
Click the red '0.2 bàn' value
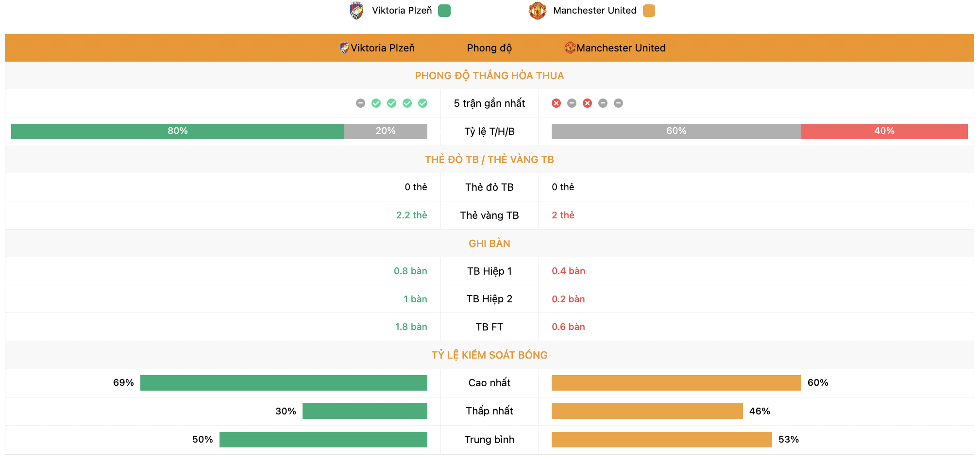(x=568, y=299)
